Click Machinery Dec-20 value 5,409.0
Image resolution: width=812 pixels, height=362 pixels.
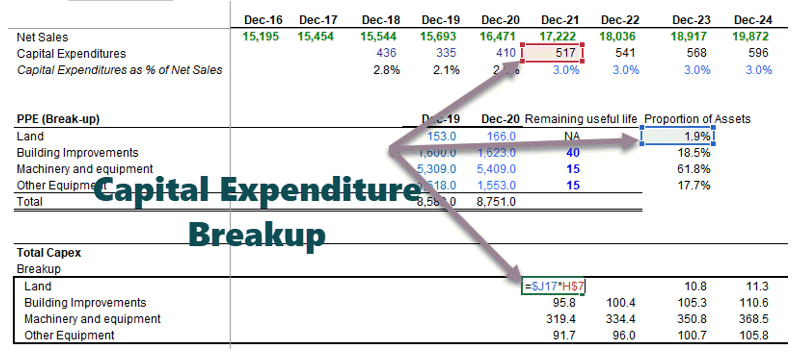click(x=498, y=169)
